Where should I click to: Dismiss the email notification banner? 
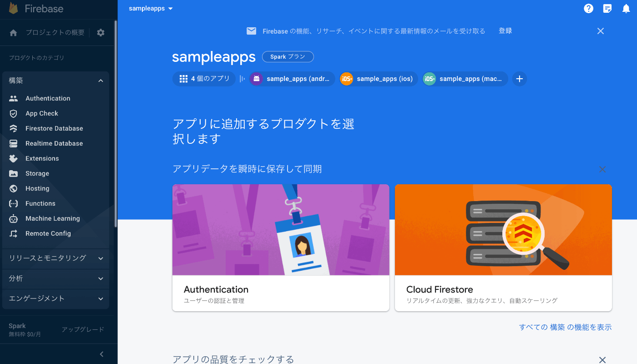[x=601, y=31]
